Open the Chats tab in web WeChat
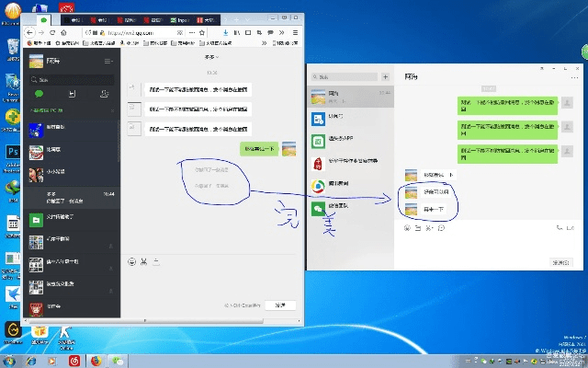Image resolution: width=588 pixels, height=368 pixels. click(40, 94)
